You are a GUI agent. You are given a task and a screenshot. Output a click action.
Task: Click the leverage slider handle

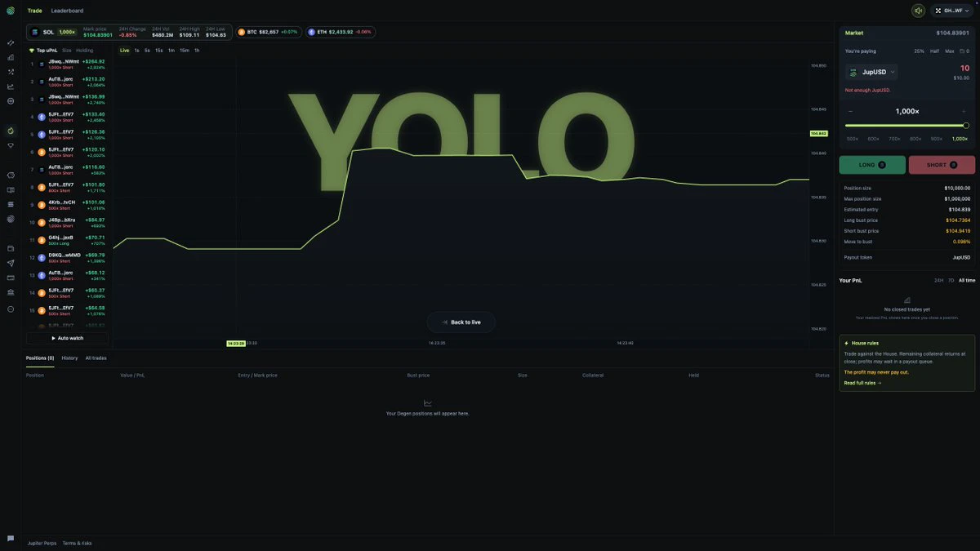point(966,126)
